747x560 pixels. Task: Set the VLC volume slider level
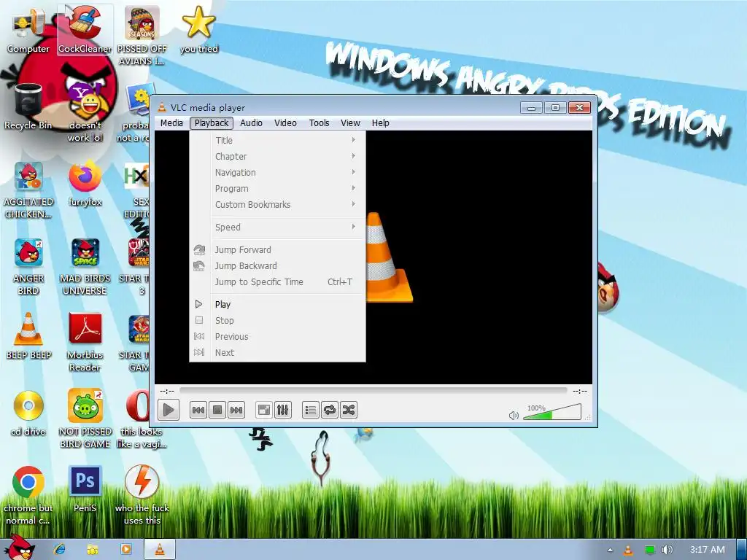[x=552, y=413]
